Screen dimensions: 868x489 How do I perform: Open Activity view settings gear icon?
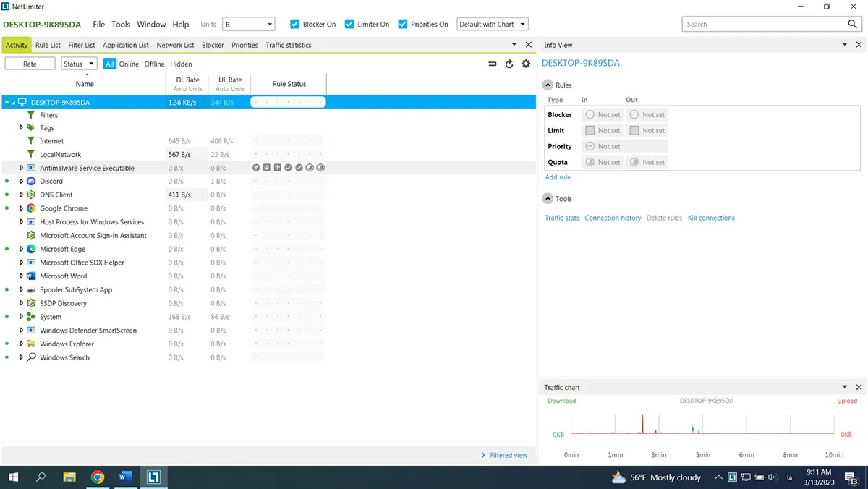[526, 64]
